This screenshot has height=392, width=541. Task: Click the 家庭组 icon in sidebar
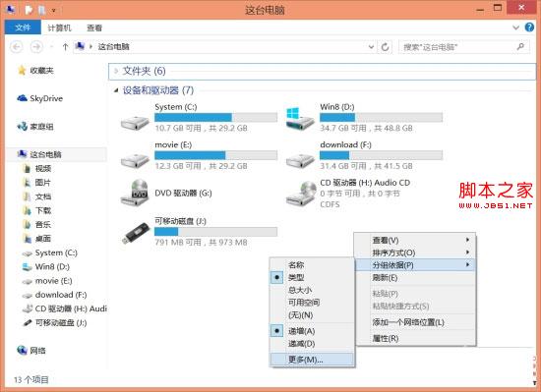[x=22, y=127]
